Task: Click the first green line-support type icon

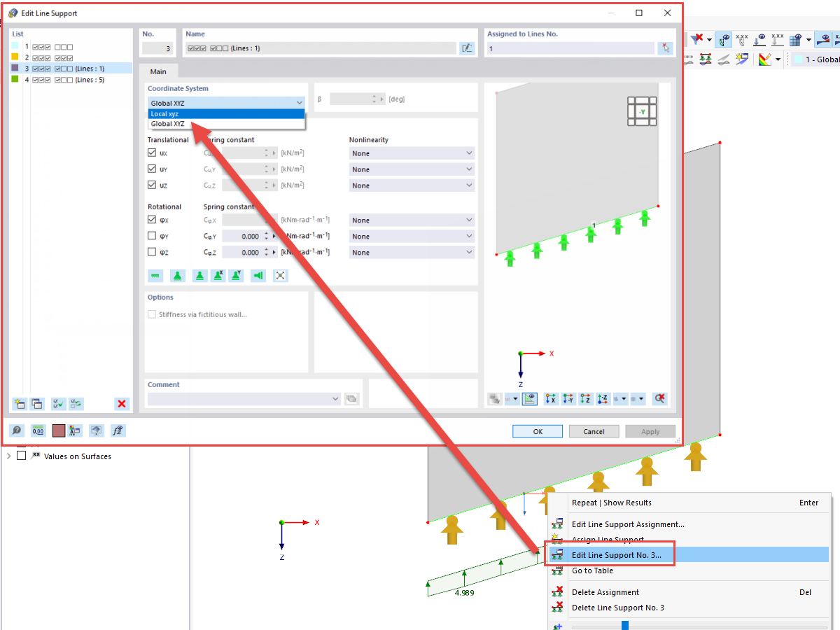Action: tap(155, 276)
